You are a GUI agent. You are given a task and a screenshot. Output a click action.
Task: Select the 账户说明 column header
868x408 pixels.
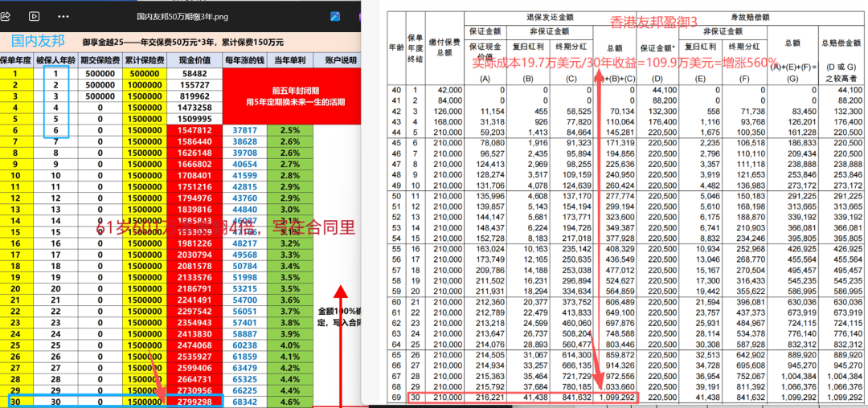click(x=339, y=60)
